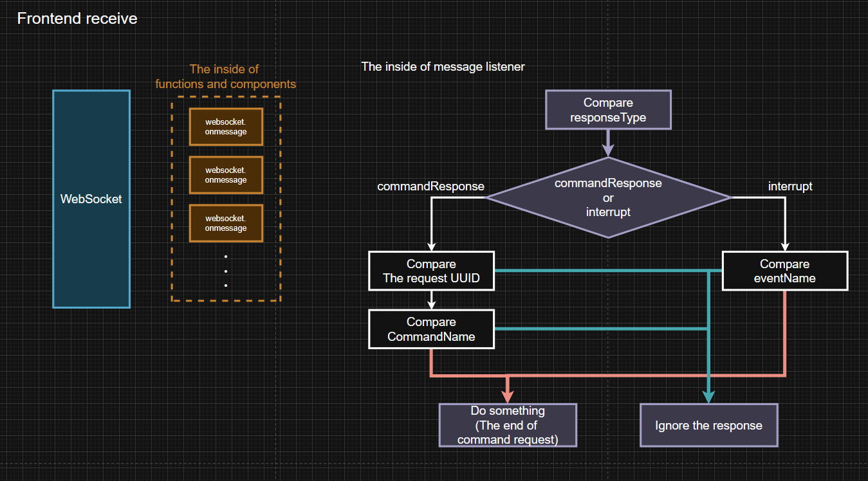Screen dimensions: 868x481
Task: Select the "commandResponse or interrupt" decision diamond
Action: [x=608, y=197]
